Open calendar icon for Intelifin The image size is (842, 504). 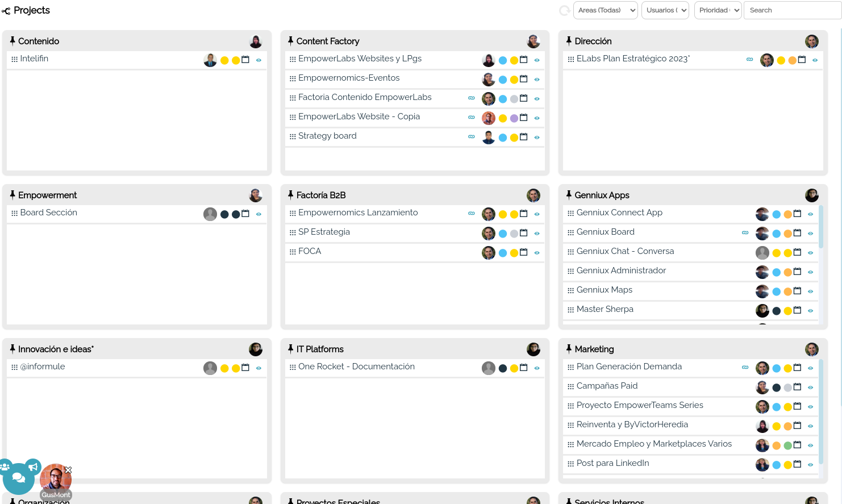point(245,60)
